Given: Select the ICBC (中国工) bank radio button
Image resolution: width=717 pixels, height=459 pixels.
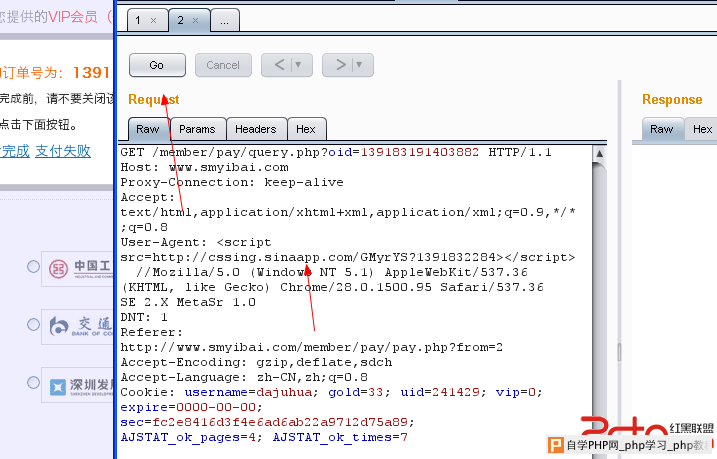Looking at the screenshot, I should pyautogui.click(x=33, y=267).
